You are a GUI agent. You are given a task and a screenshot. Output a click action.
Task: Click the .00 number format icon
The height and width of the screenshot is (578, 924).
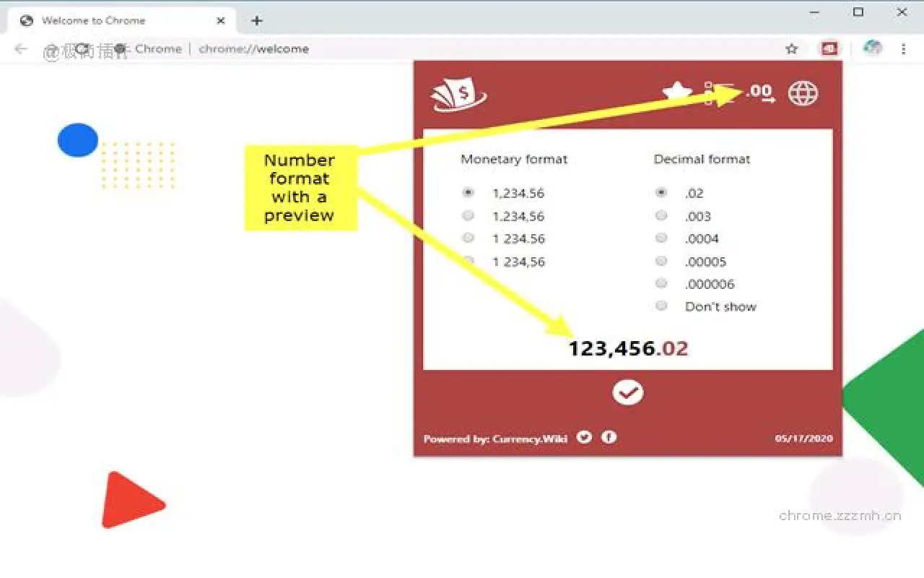pyautogui.click(x=760, y=92)
